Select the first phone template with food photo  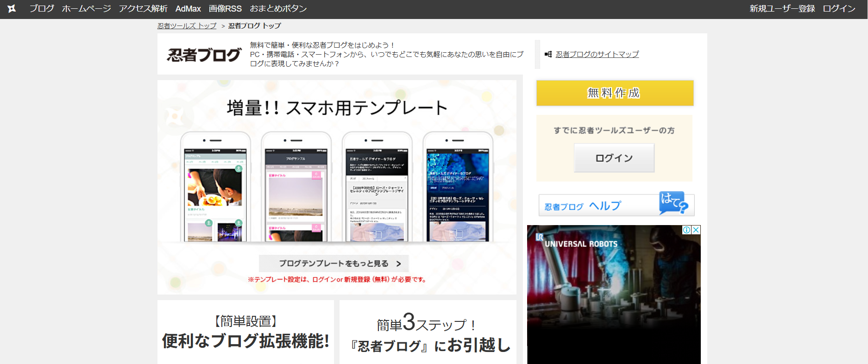215,187
